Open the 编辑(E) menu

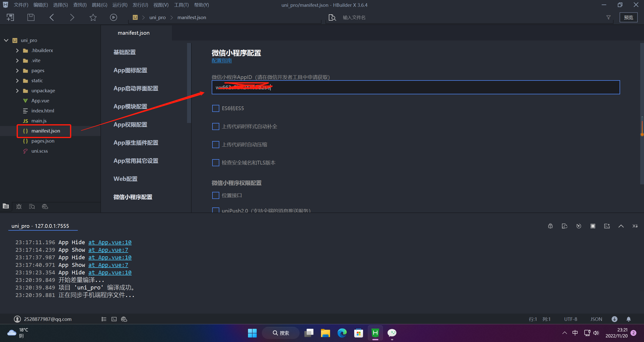tap(41, 5)
